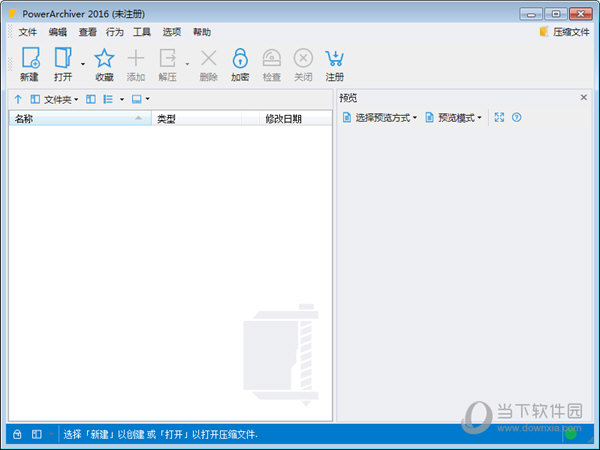Open the 查看 menu
The image size is (600, 450).
[x=88, y=32]
